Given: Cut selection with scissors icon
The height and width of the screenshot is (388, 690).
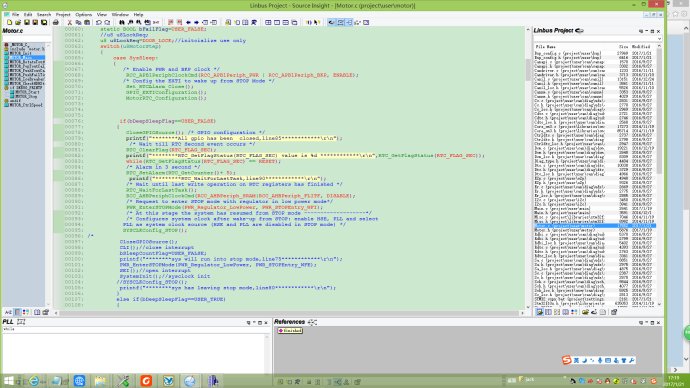Looking at the screenshot, I should [x=70, y=22].
